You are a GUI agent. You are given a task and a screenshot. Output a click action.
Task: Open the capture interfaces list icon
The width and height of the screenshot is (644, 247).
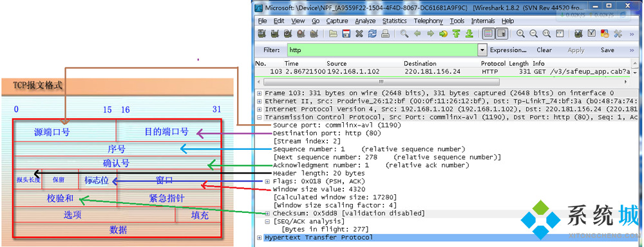262,33
